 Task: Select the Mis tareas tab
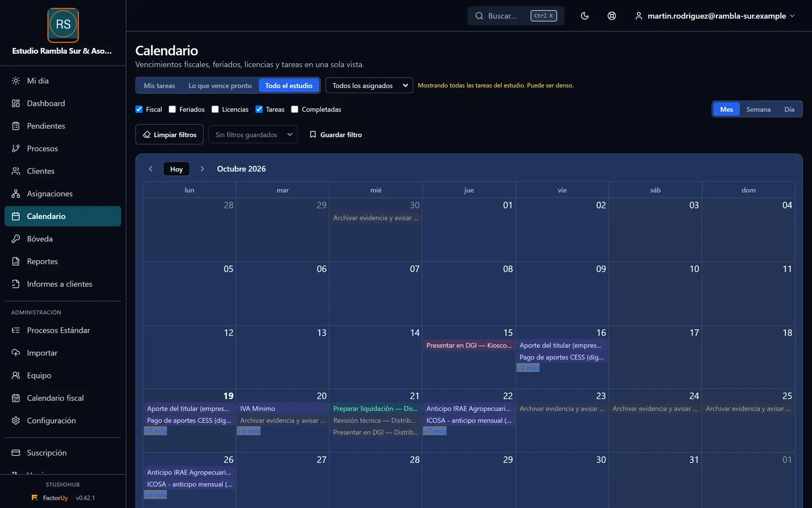(160, 86)
